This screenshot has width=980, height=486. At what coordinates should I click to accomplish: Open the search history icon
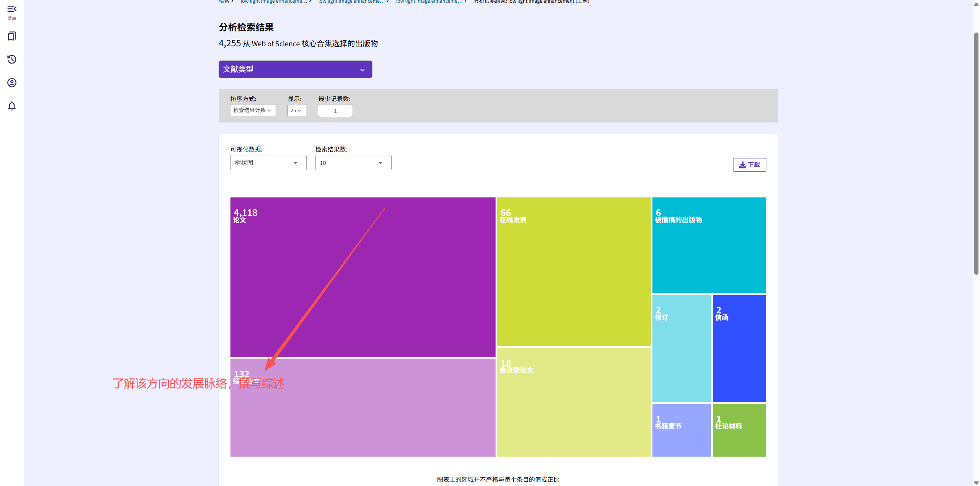click(12, 59)
